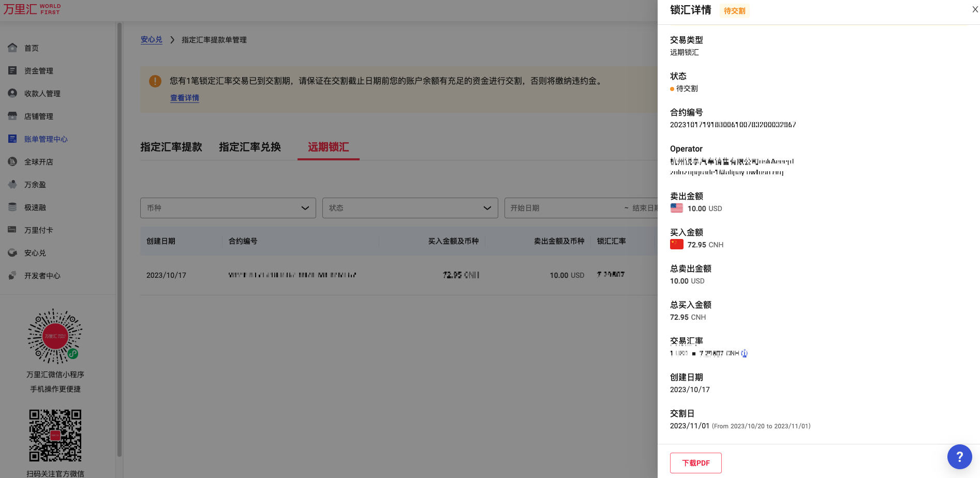Open 资金管理 via its sidebar icon

[12, 70]
